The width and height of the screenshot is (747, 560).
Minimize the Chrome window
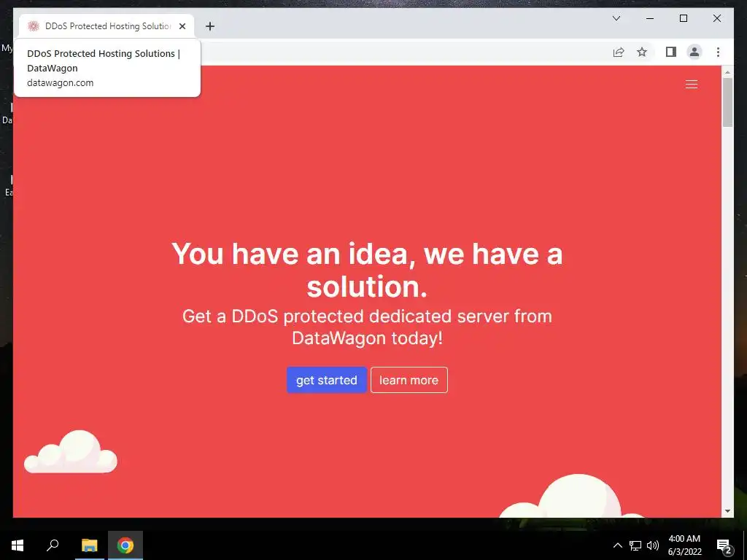(x=650, y=18)
